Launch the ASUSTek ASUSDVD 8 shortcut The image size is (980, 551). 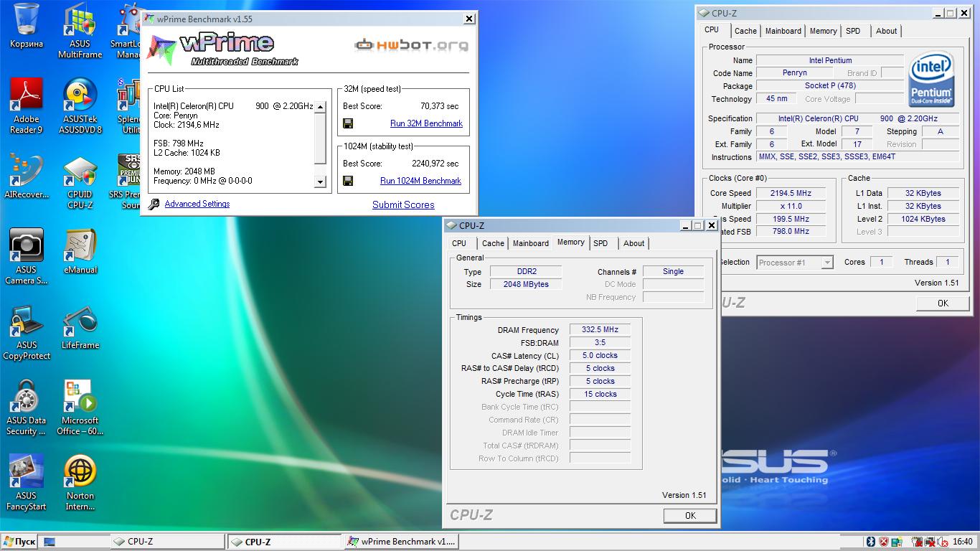pos(80,106)
